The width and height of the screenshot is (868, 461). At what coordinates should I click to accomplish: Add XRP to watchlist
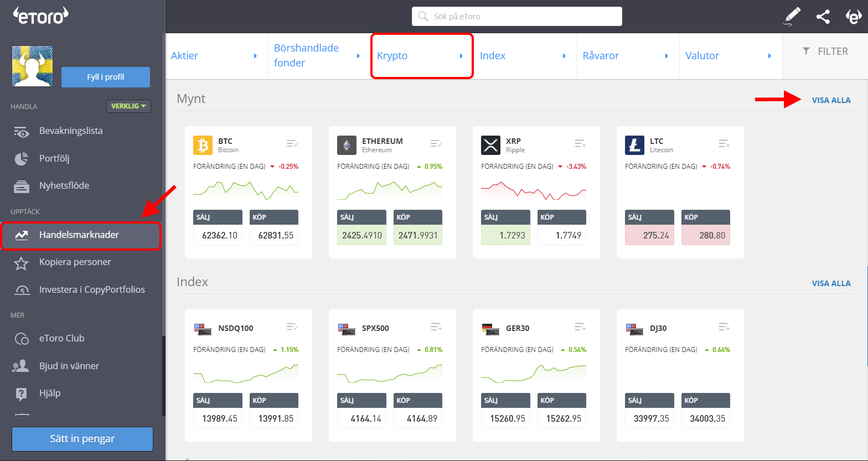coord(580,144)
